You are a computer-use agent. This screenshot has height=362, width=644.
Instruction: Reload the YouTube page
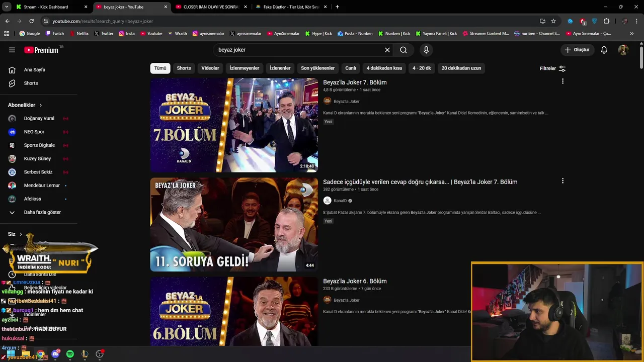31,21
